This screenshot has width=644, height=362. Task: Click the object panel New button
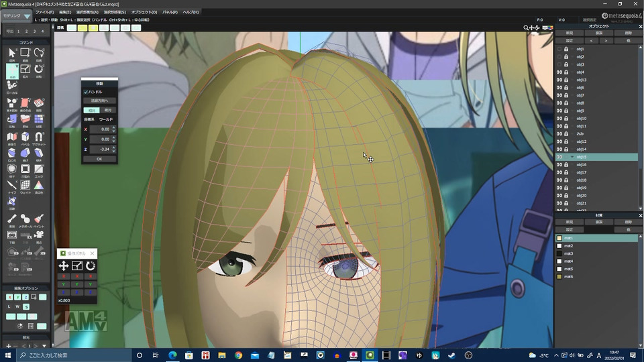click(570, 33)
